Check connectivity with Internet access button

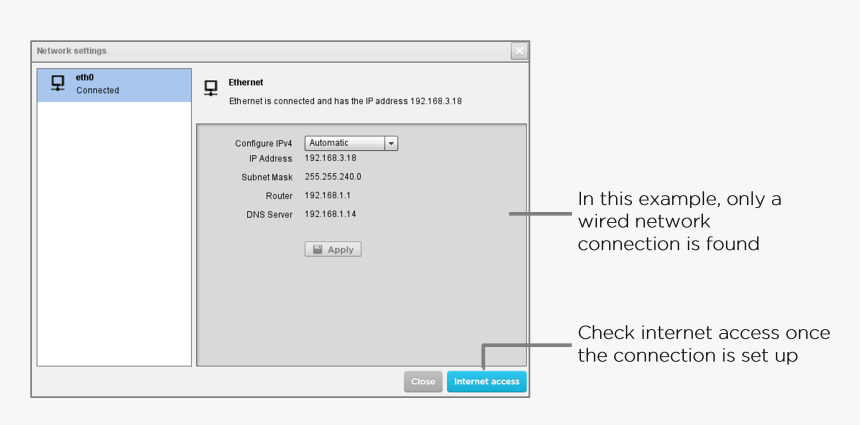click(x=486, y=382)
